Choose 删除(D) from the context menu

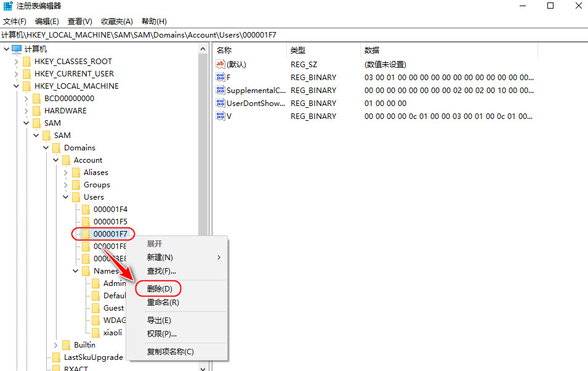[160, 288]
